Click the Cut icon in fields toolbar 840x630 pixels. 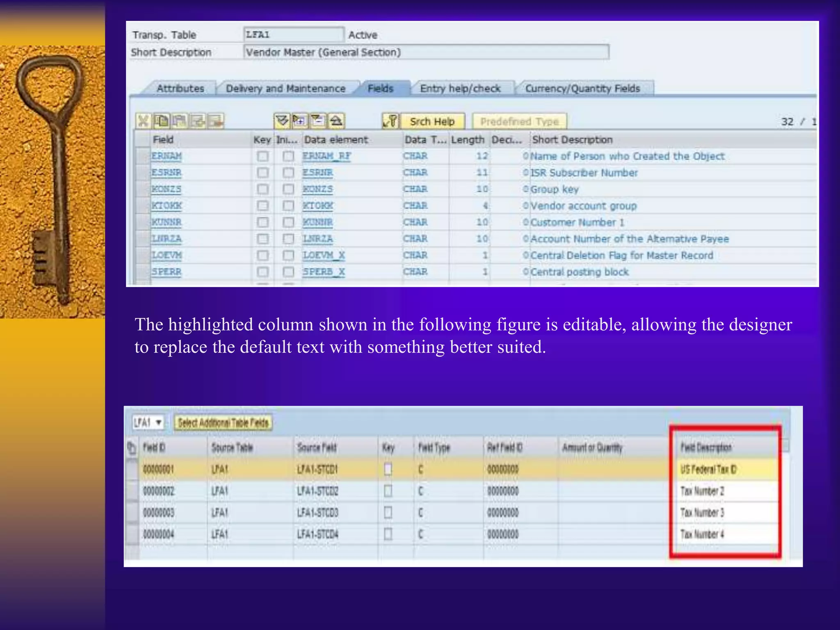click(x=143, y=121)
